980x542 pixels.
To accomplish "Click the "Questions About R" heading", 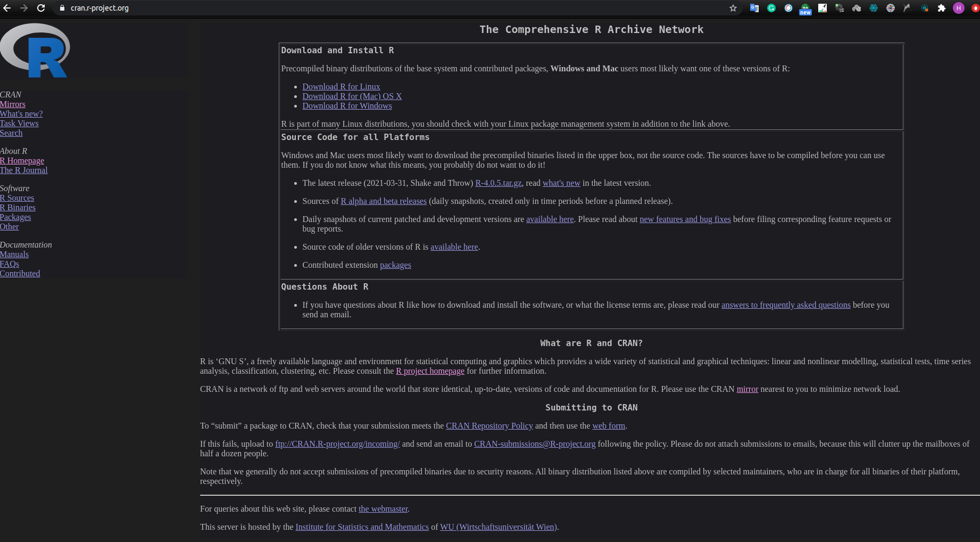I will tap(325, 287).
